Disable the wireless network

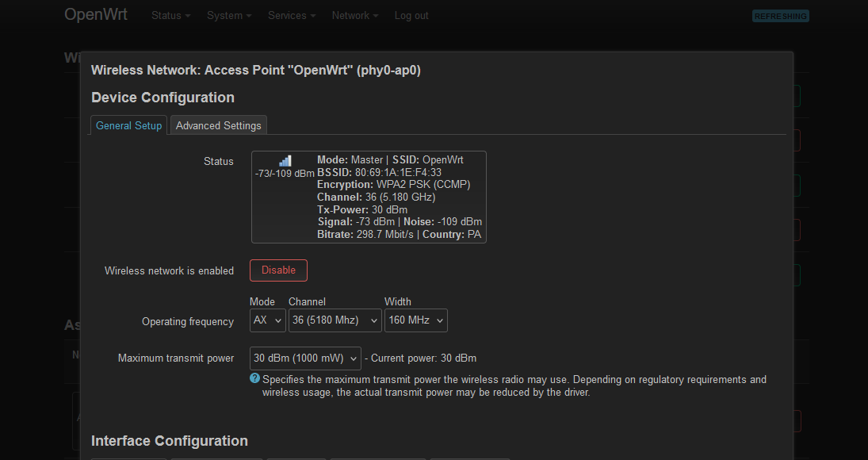pos(278,270)
